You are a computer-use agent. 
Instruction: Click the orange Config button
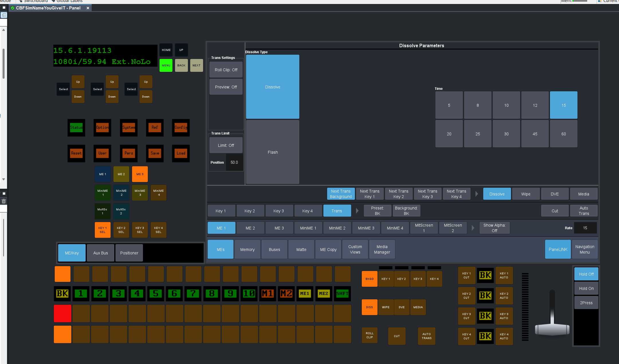pos(181,128)
